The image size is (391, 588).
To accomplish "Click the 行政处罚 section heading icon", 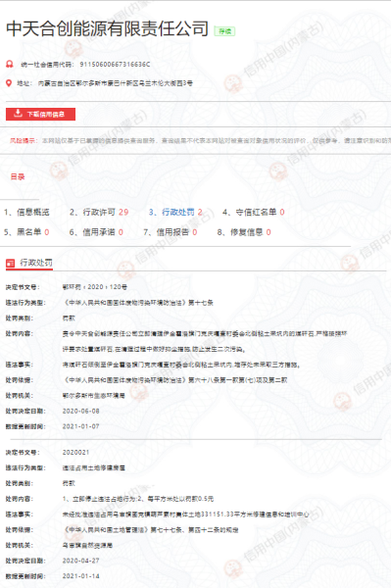I will tap(10, 264).
